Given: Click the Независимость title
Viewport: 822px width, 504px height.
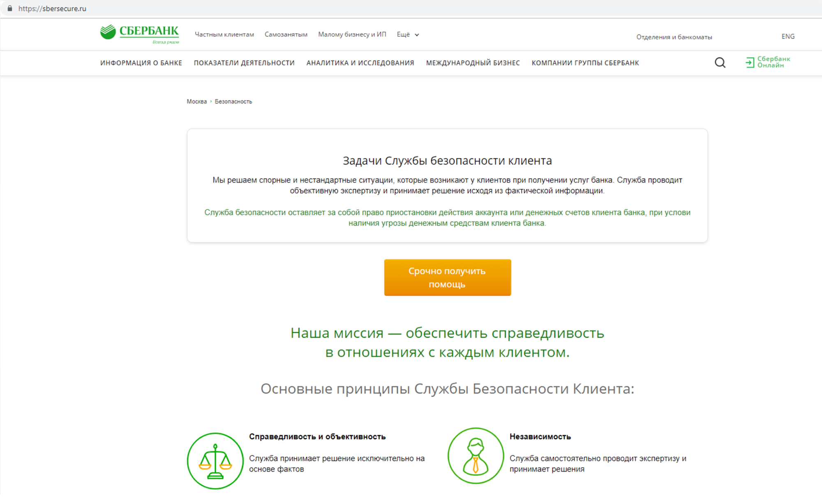Looking at the screenshot, I should tap(540, 437).
